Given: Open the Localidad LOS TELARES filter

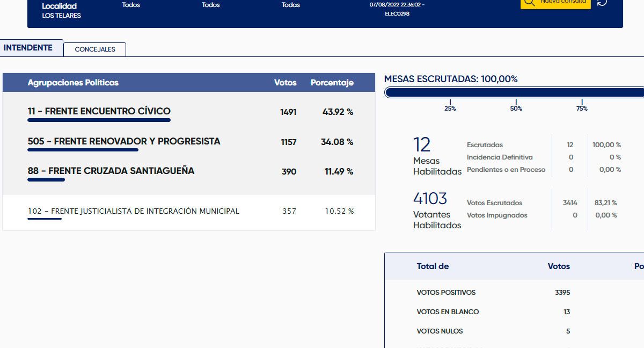Looking at the screenshot, I should click(61, 11).
